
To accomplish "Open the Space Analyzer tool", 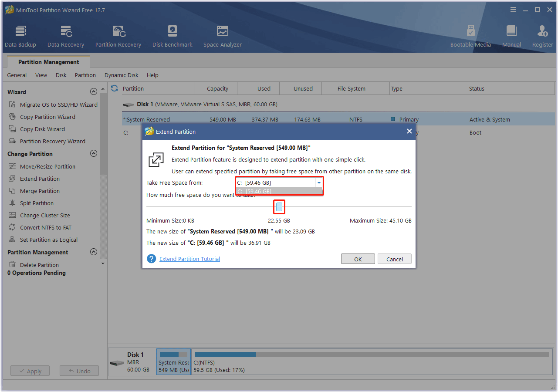I will pos(223,36).
